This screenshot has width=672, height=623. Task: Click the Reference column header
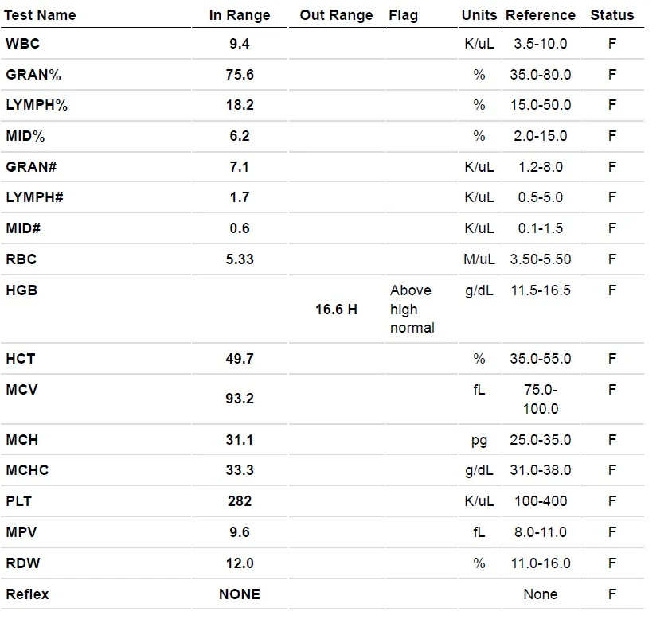tap(541, 15)
